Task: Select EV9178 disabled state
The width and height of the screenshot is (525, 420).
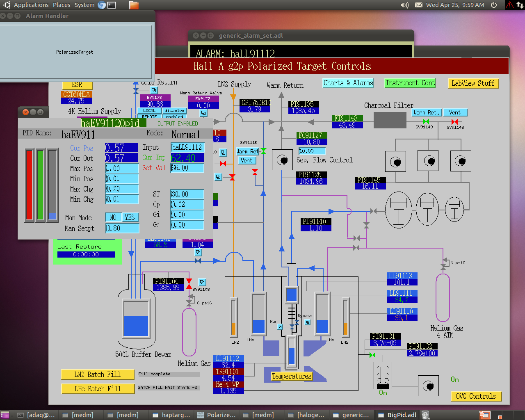Action: click(174, 111)
